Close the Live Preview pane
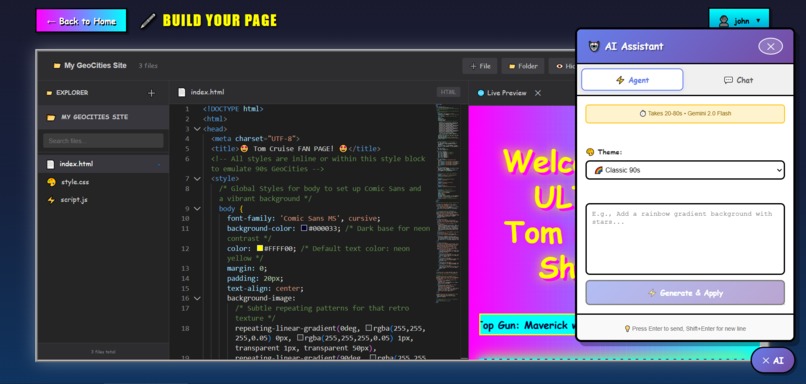Image resolution: width=806 pixels, height=384 pixels. (x=538, y=93)
